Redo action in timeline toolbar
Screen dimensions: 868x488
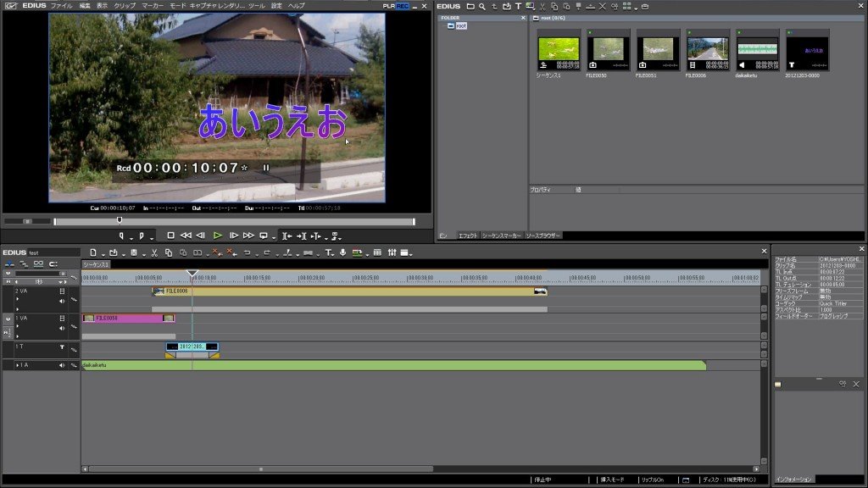267,252
